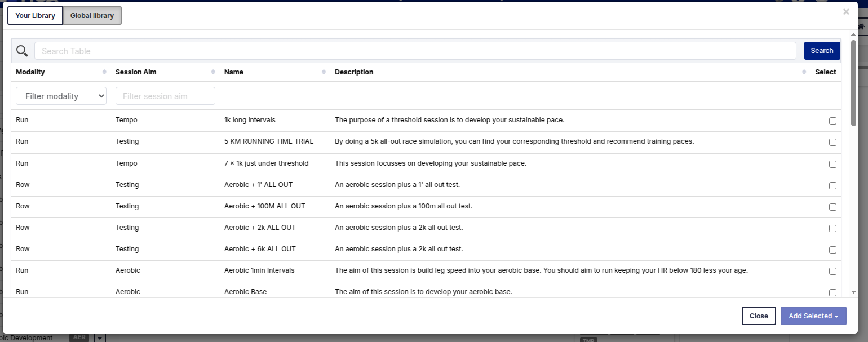Click the 'focusses on developing' description text

point(431,163)
